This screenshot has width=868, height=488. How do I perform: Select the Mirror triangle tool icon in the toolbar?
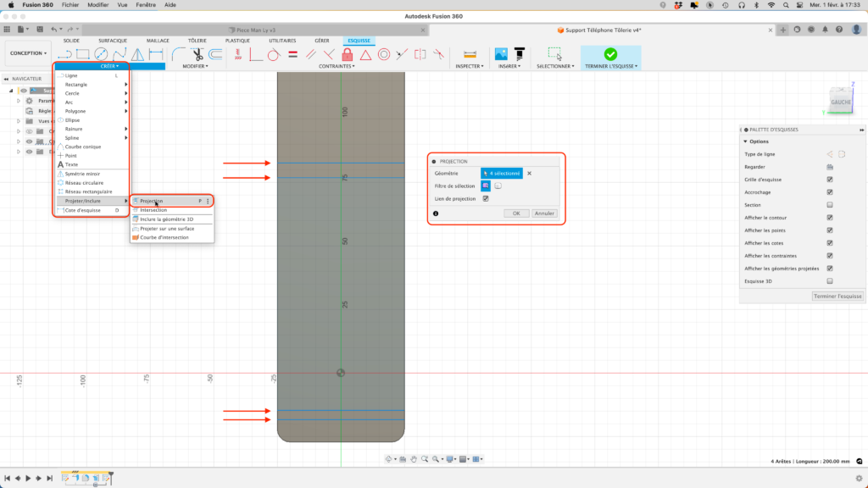pyautogui.click(x=137, y=54)
